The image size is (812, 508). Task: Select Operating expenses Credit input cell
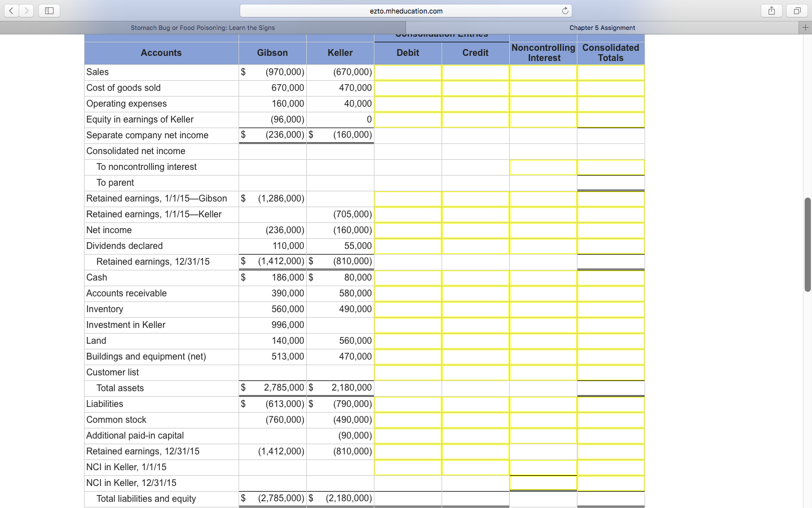(x=475, y=104)
